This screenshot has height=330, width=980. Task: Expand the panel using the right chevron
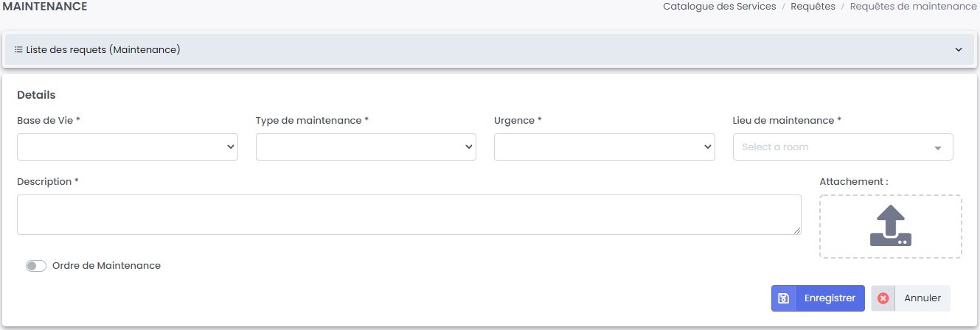pyautogui.click(x=959, y=50)
